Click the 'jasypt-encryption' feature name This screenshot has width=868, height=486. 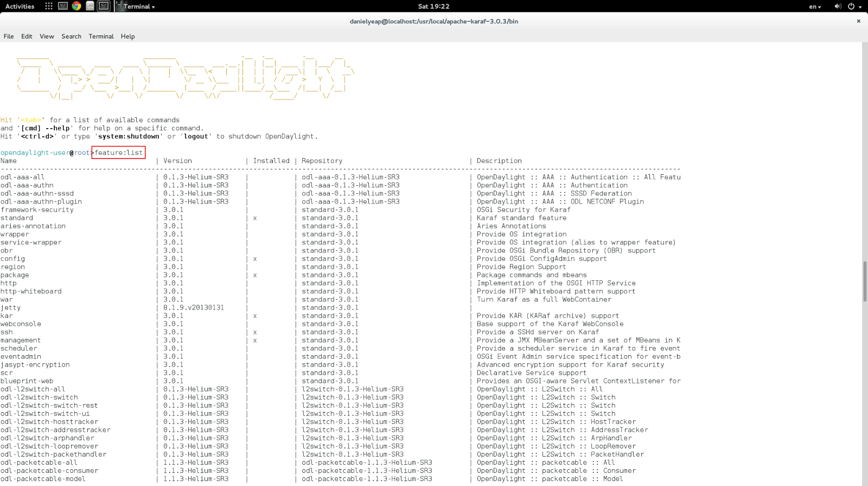[x=35, y=364]
